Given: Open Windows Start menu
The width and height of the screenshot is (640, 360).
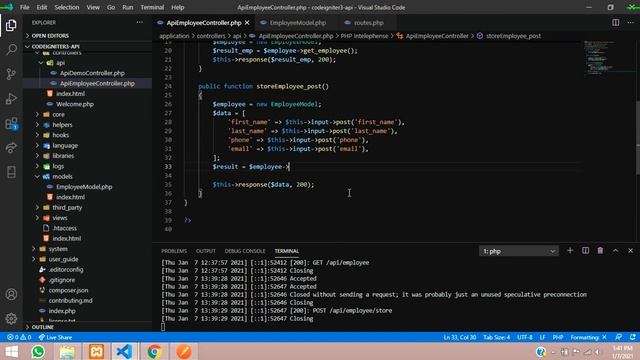Looking at the screenshot, I should (11, 351).
